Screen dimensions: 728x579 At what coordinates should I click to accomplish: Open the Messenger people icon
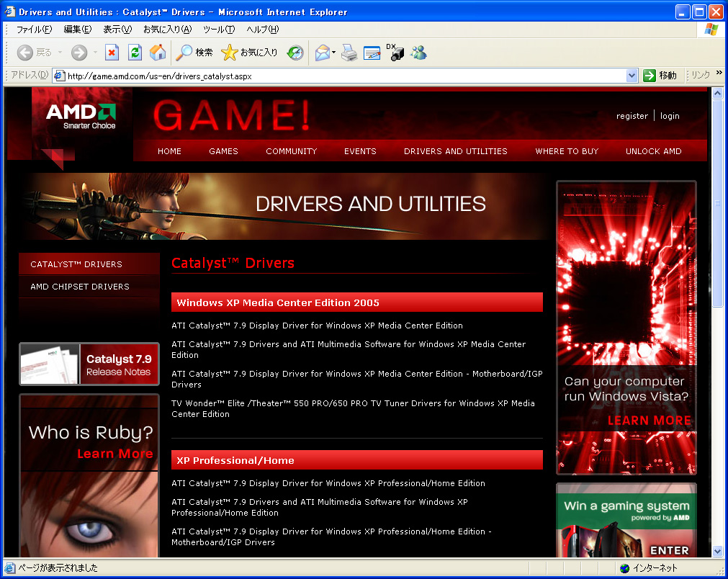pyautogui.click(x=419, y=53)
